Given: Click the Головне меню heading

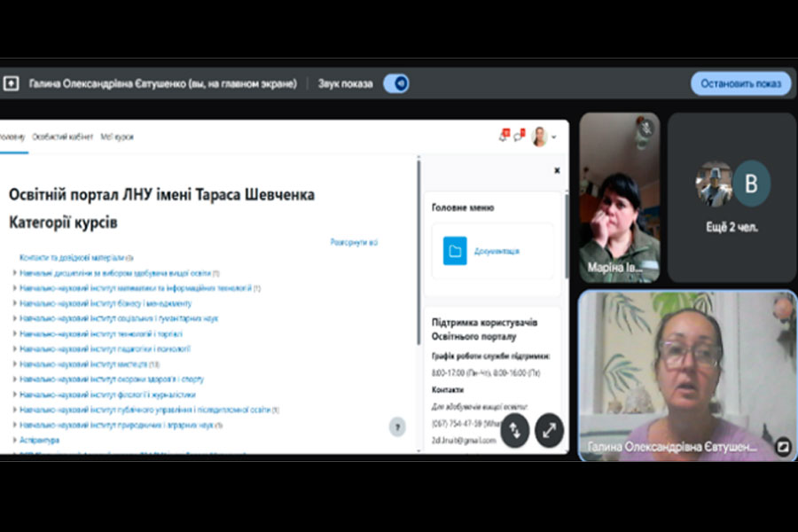Looking at the screenshot, I should (x=463, y=207).
